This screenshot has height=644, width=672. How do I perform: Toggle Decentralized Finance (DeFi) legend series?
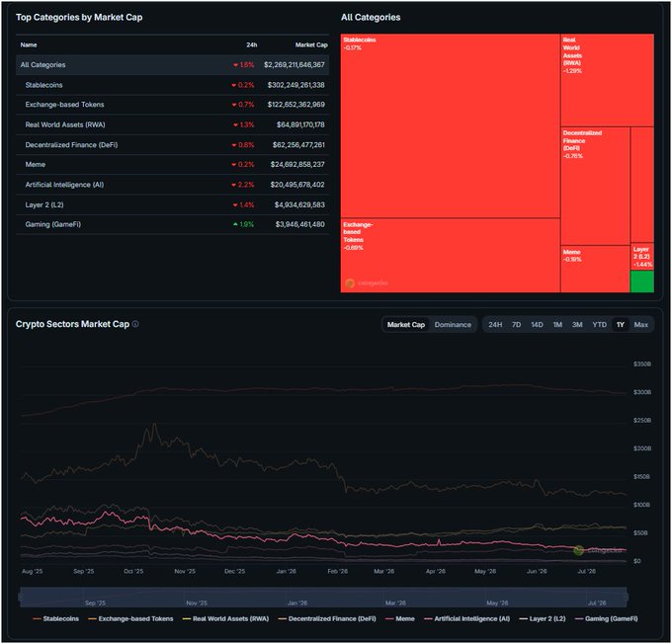pos(327,618)
